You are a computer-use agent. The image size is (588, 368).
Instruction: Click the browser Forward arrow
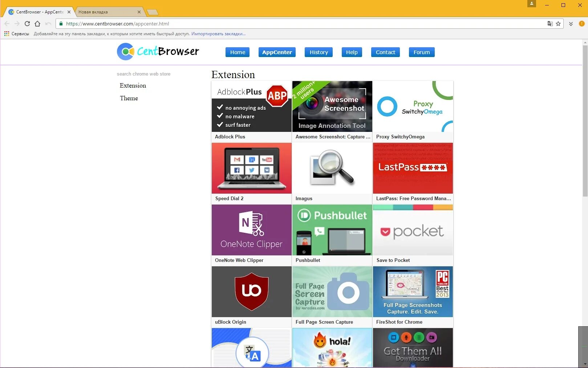point(17,24)
